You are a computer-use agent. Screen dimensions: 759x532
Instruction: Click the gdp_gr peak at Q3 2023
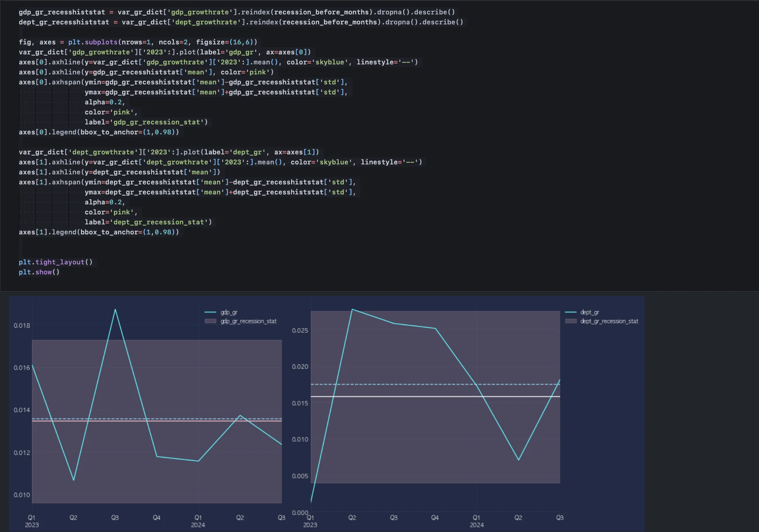(x=115, y=310)
